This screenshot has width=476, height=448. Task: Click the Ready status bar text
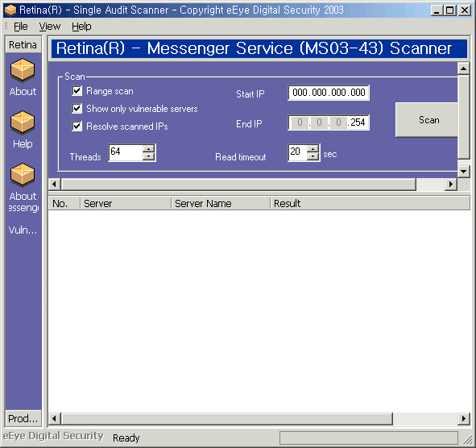tap(126, 438)
